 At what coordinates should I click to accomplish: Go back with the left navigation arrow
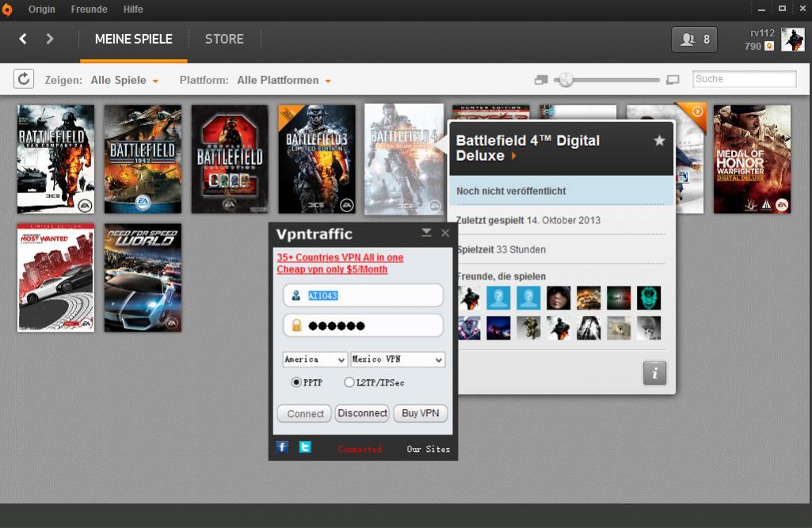23,39
